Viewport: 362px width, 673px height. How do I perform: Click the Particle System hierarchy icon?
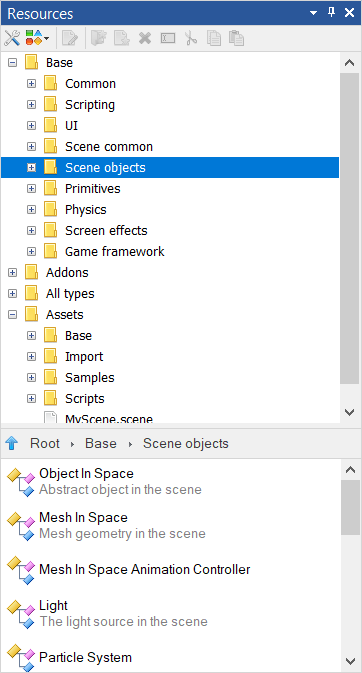pos(21,659)
